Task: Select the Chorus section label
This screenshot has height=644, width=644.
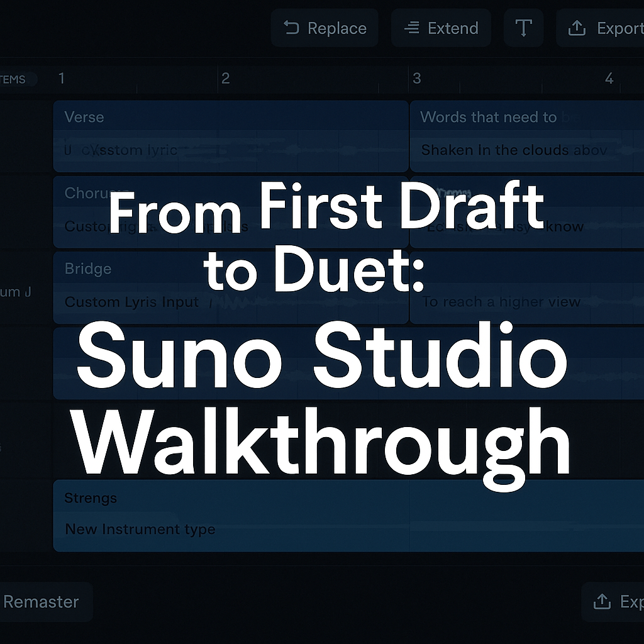Action: click(x=88, y=193)
